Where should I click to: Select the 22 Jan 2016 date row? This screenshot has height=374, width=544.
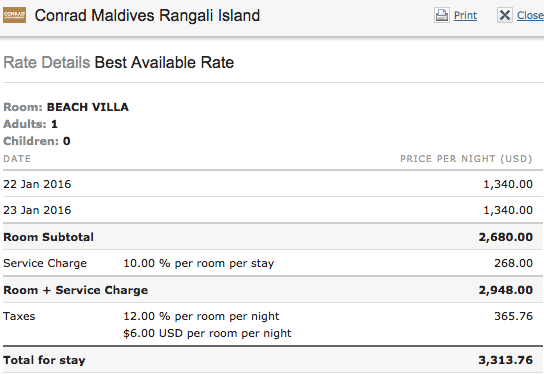coord(273,184)
